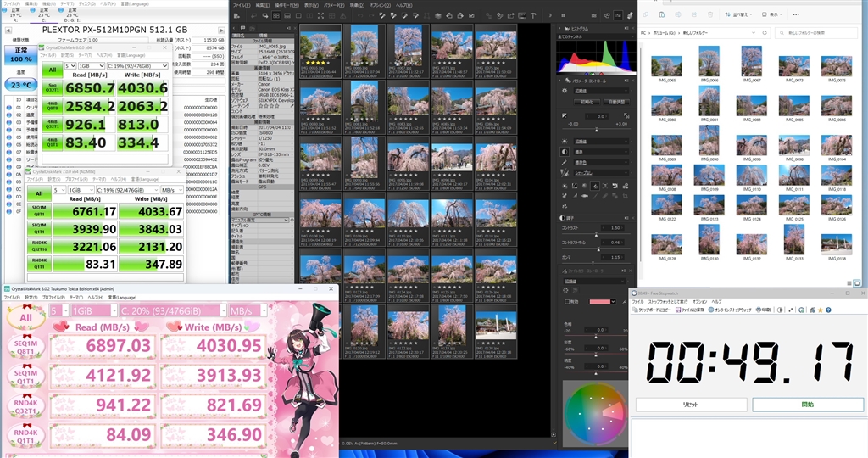Click the SEQ1M Q8T1 button in pink CrystalDiskMark
This screenshot has width=868, height=458.
point(26,347)
